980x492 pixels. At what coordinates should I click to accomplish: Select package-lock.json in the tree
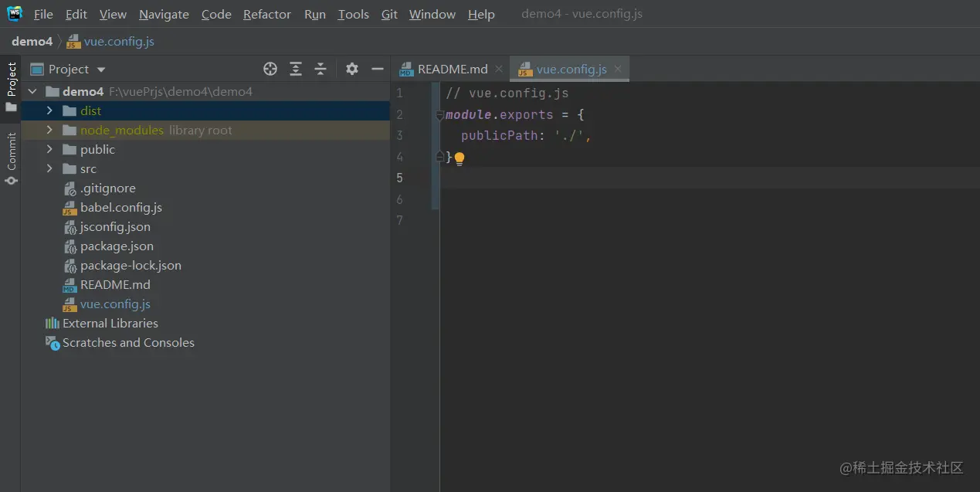click(x=206, y=265)
